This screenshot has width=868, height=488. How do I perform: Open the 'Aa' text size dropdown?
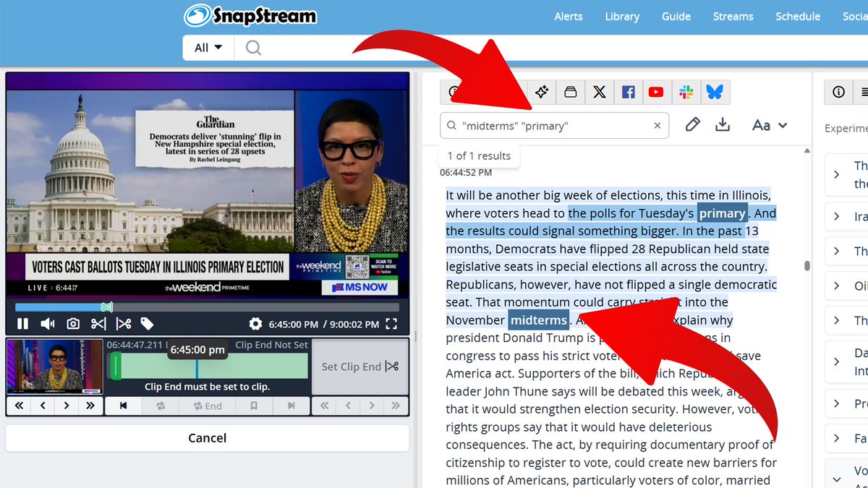coord(769,124)
